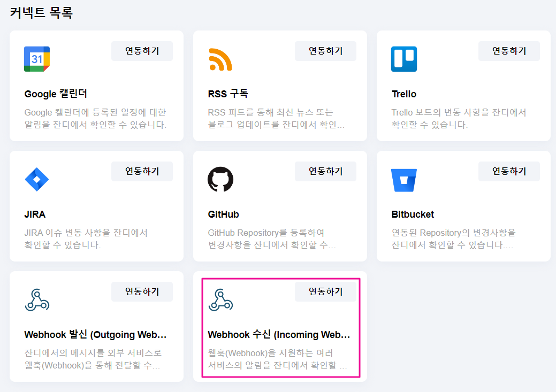Click 연동하기 on the JIRA card
Screen dimensions: 556x392
(142, 171)
